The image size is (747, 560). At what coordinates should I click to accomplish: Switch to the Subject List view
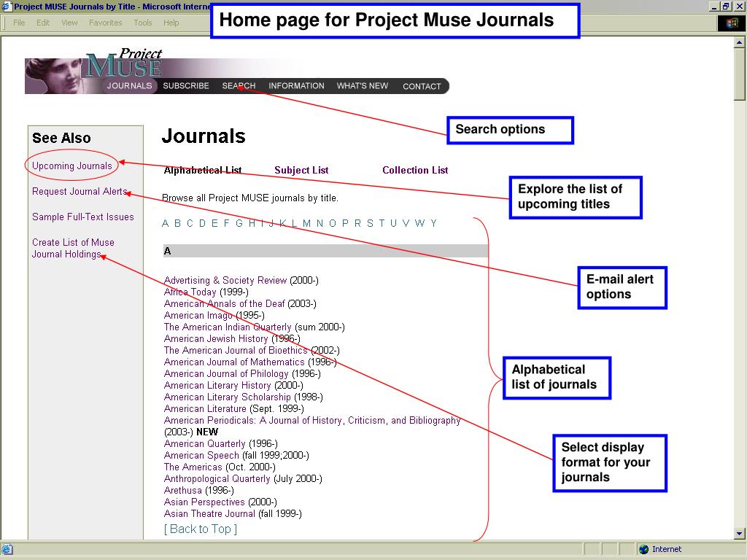click(x=301, y=170)
